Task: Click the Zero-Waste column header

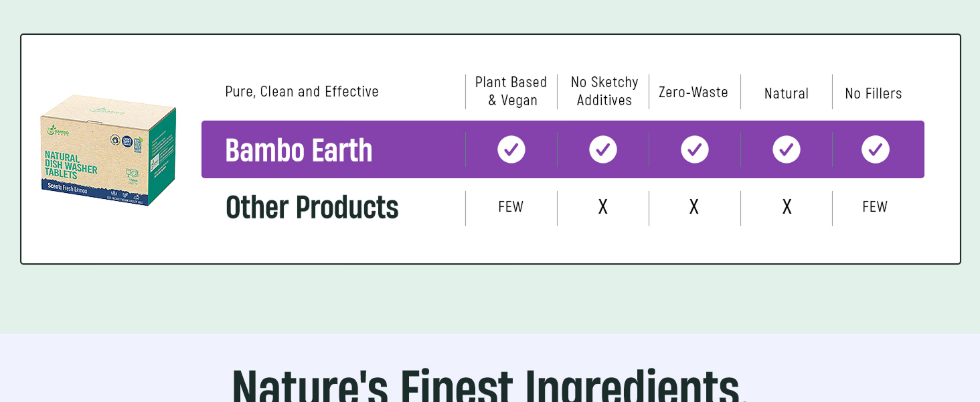Action: click(693, 92)
